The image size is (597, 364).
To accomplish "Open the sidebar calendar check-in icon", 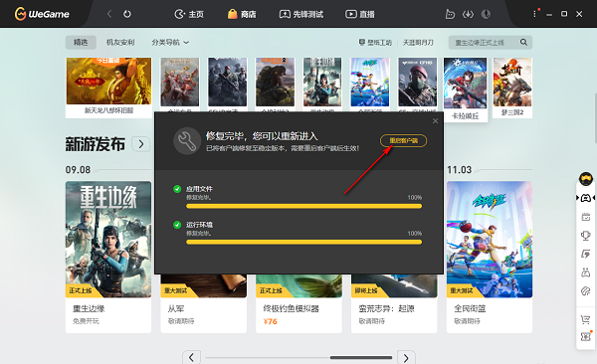I will click(586, 217).
